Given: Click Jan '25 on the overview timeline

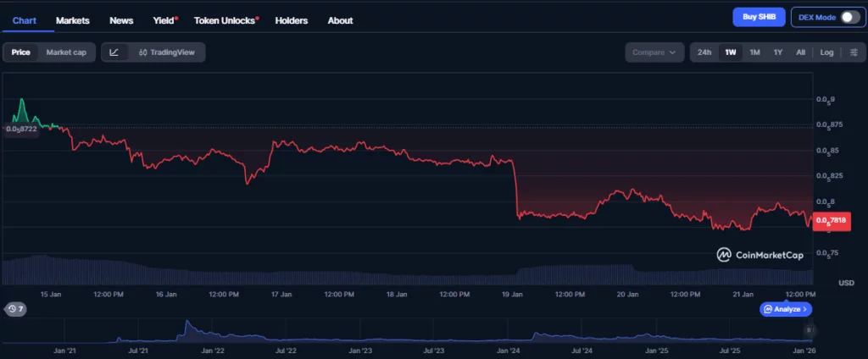Looking at the screenshot, I should (x=657, y=351).
